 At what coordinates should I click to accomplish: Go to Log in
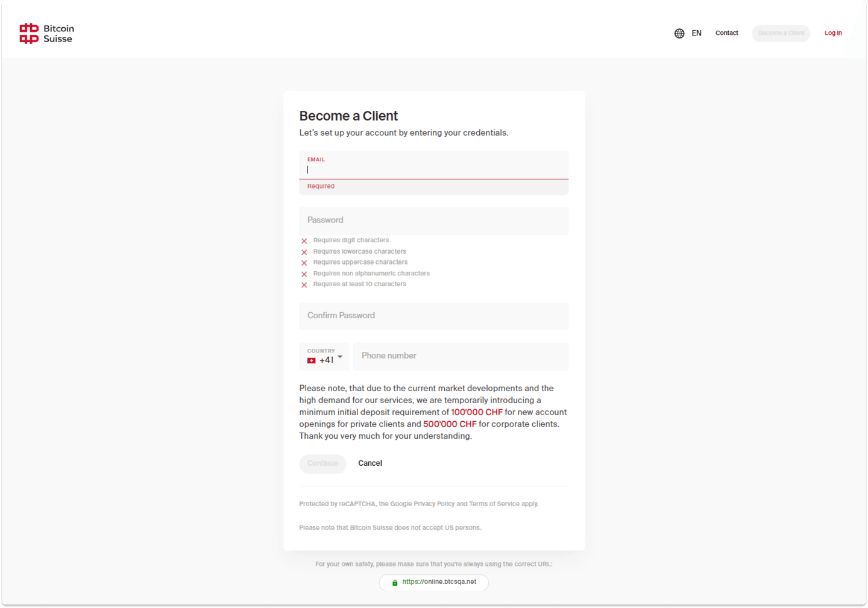pos(833,33)
